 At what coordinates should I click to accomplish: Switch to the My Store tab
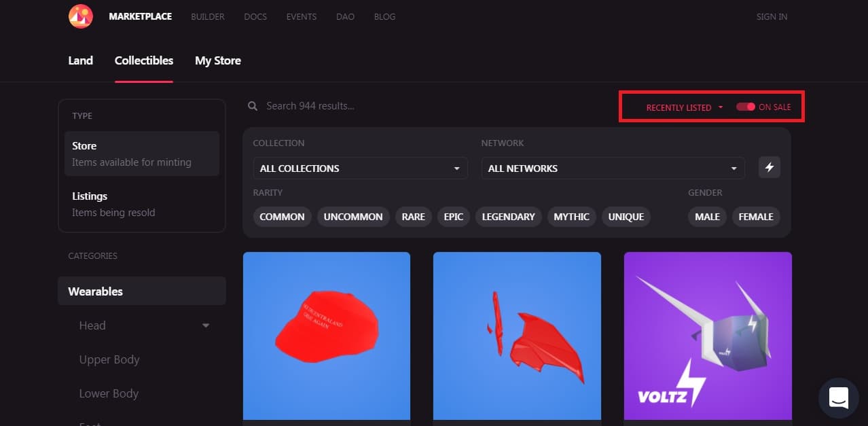pyautogui.click(x=218, y=60)
